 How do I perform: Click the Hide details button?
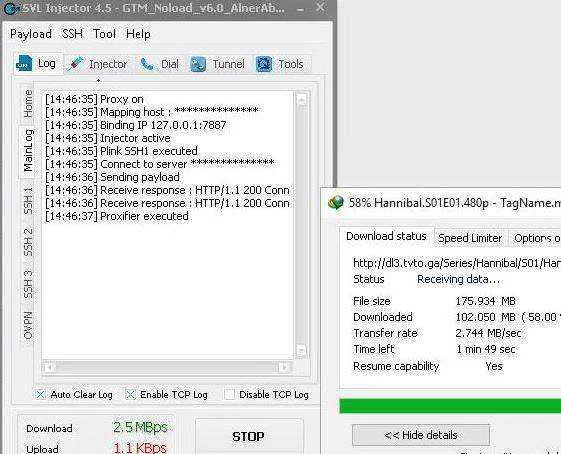(421, 435)
